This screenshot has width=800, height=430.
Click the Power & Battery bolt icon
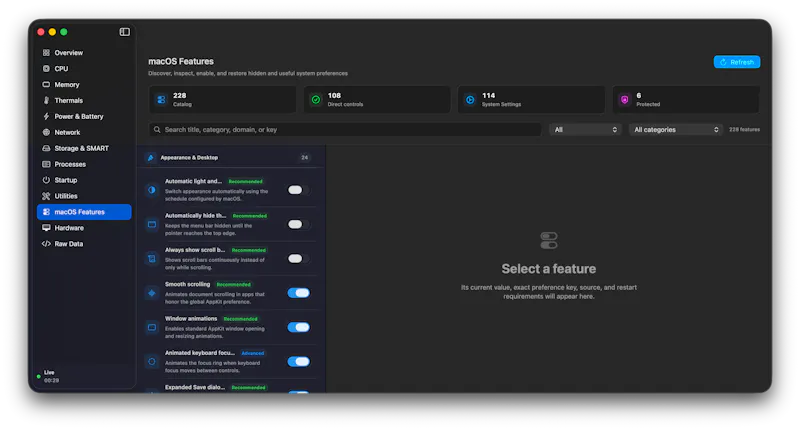46,116
